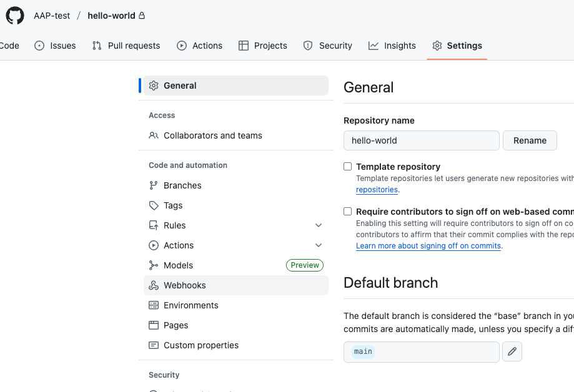Open the Models preview section
This screenshot has width=574, height=392.
pos(178,265)
